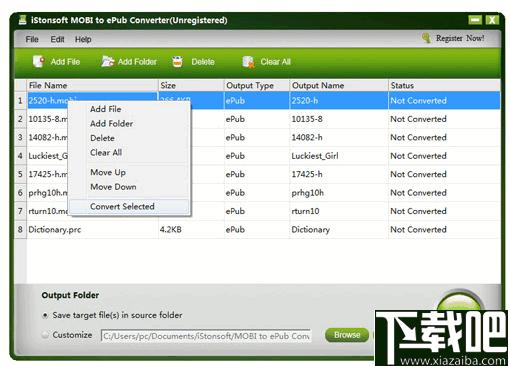The width and height of the screenshot is (510, 366).
Task: Click row number 2 header
Action: [20, 119]
